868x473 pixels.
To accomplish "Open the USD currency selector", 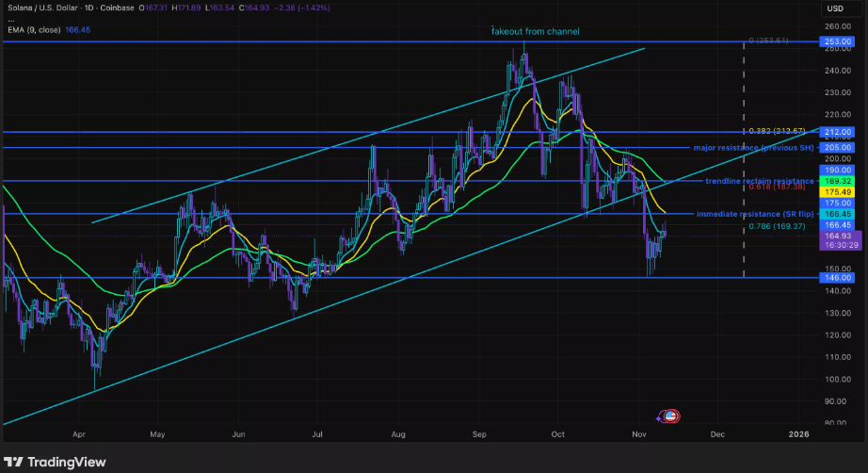I will tap(835, 8).
